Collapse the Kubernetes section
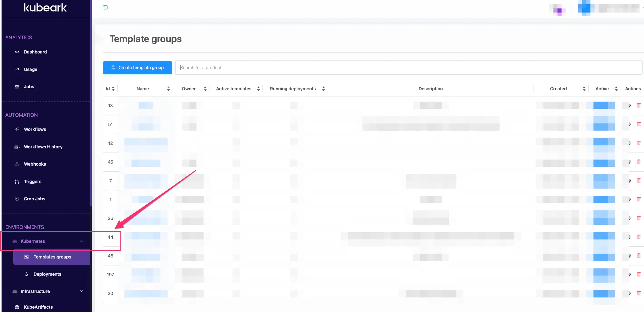This screenshot has width=644, height=312. point(81,241)
